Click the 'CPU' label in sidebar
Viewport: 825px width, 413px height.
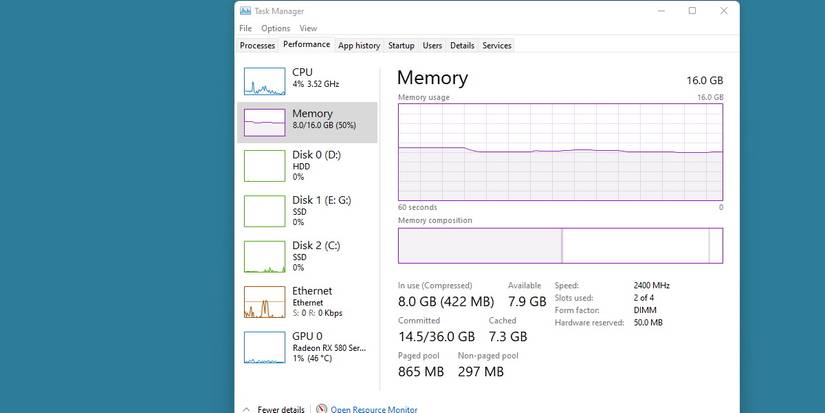303,72
